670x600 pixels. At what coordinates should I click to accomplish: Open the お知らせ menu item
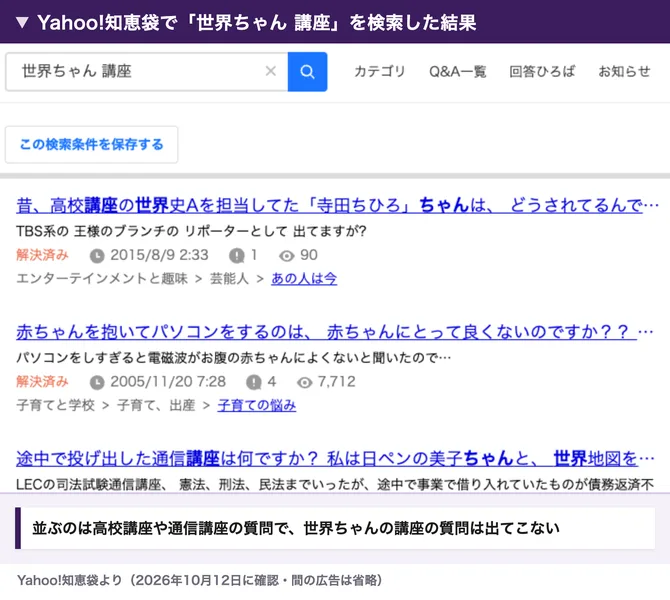624,71
